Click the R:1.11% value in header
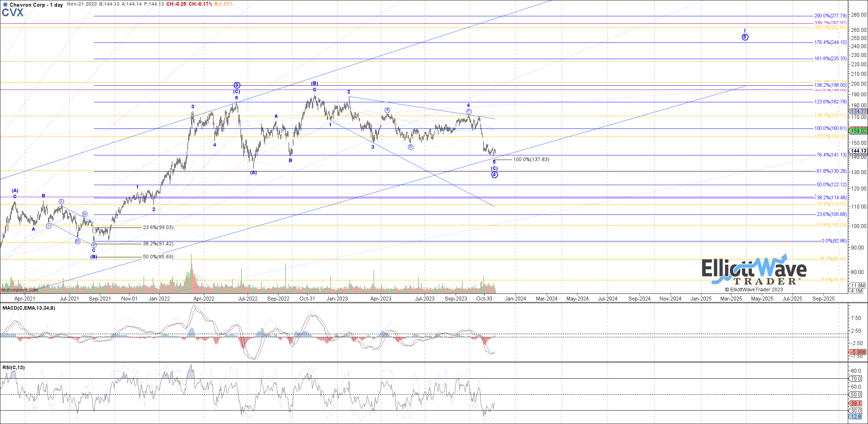 click(224, 4)
